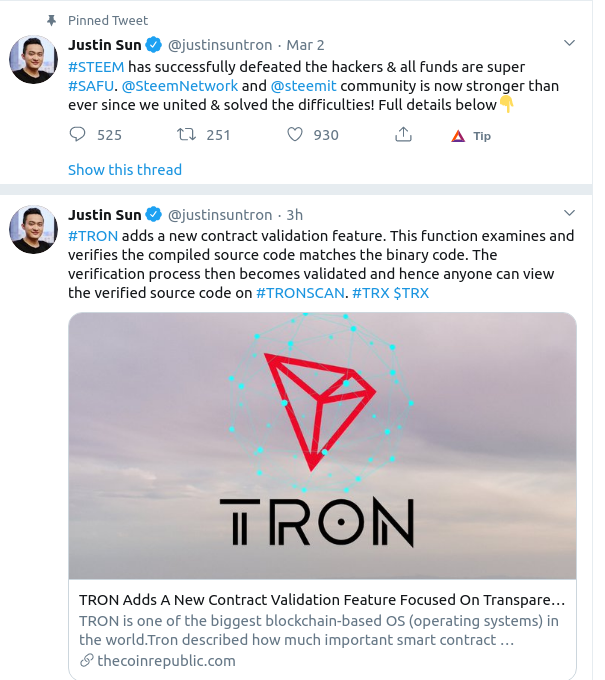
Task: Click the verified badge on pinned tweet
Action: (x=154, y=45)
